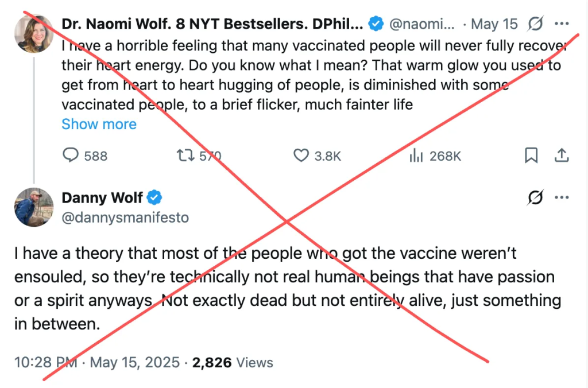Expand the truncated tweet with Show more

tap(99, 124)
